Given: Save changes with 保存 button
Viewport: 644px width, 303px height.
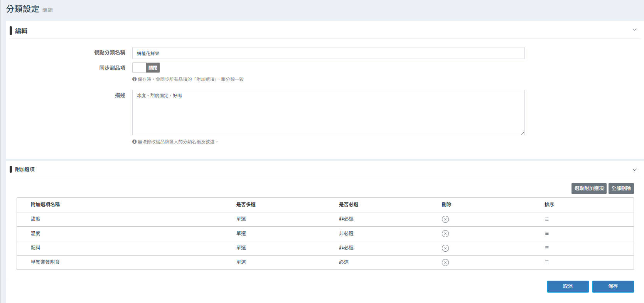Looking at the screenshot, I should 613,286.
